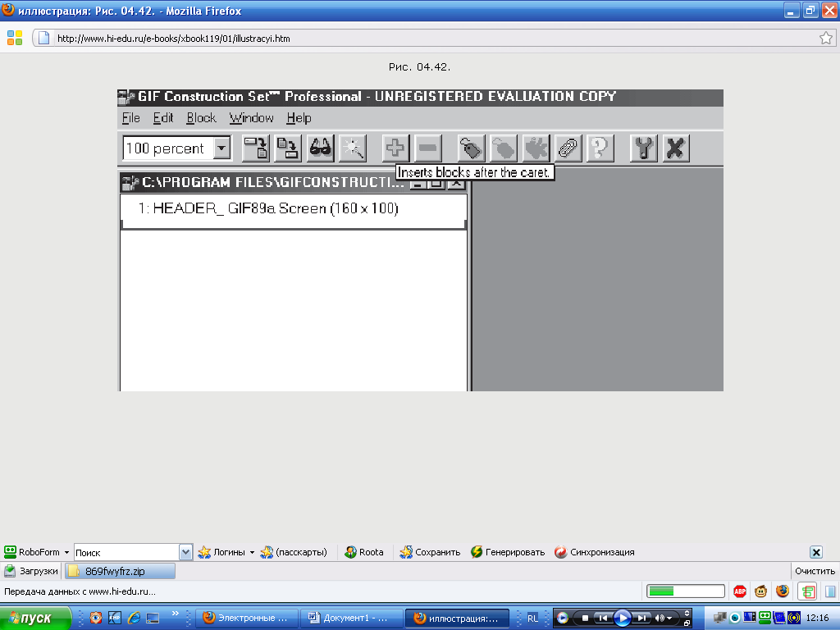Click the colored squares icon left of address bar
Image resolution: width=840 pixels, height=630 pixels.
(x=15, y=38)
